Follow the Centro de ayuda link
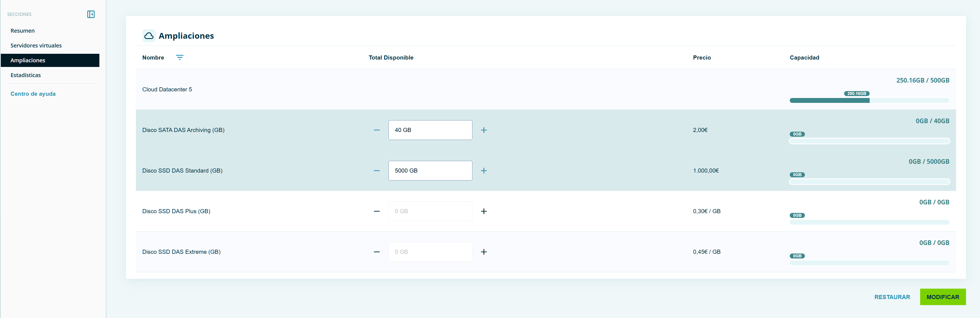This screenshot has height=318, width=980. pos(33,94)
